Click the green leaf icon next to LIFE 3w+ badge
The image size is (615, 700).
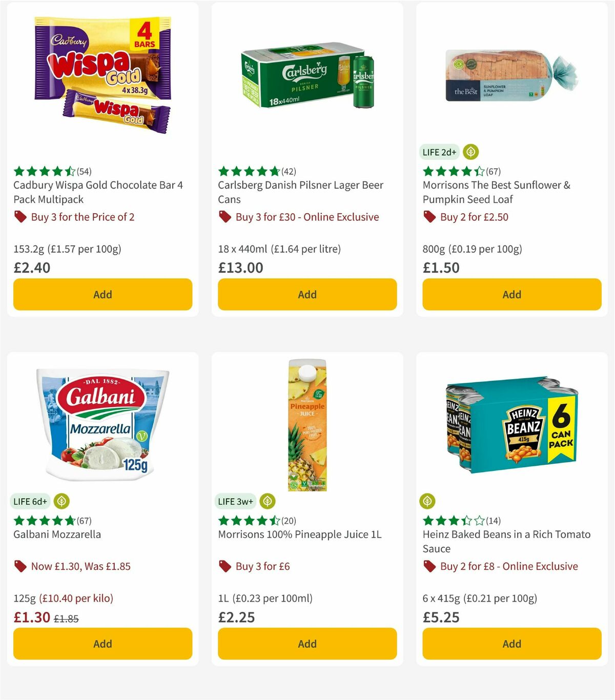tap(267, 501)
